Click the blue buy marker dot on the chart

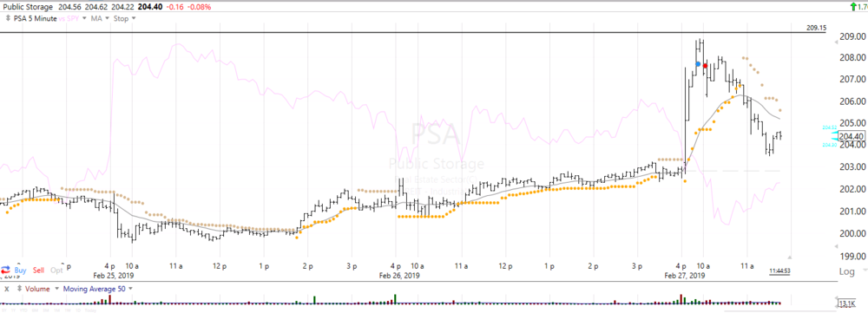coord(698,64)
